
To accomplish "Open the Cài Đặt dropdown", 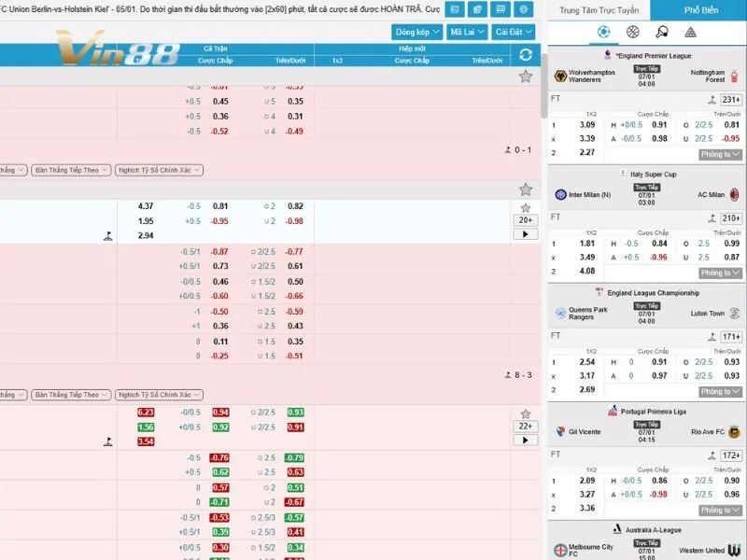I will point(513,32).
